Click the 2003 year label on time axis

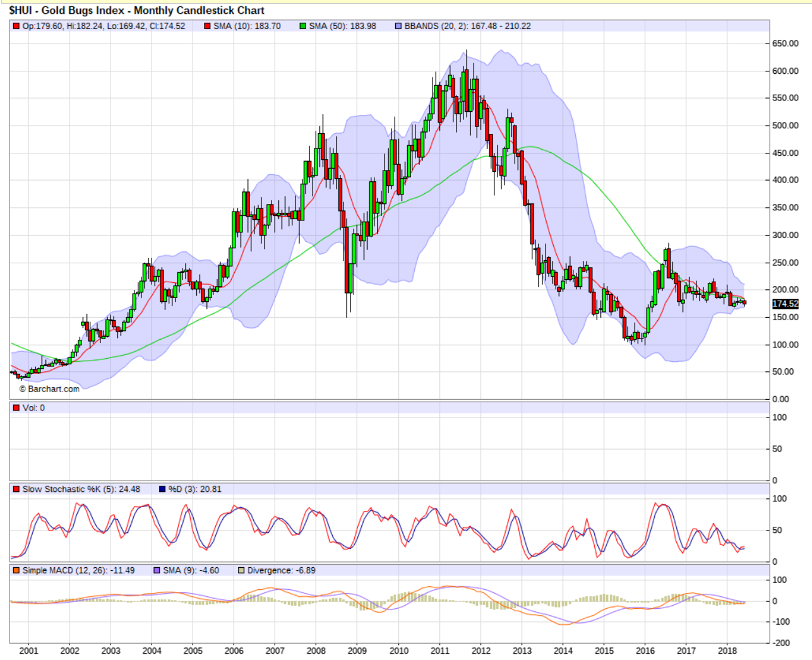pyautogui.click(x=111, y=651)
